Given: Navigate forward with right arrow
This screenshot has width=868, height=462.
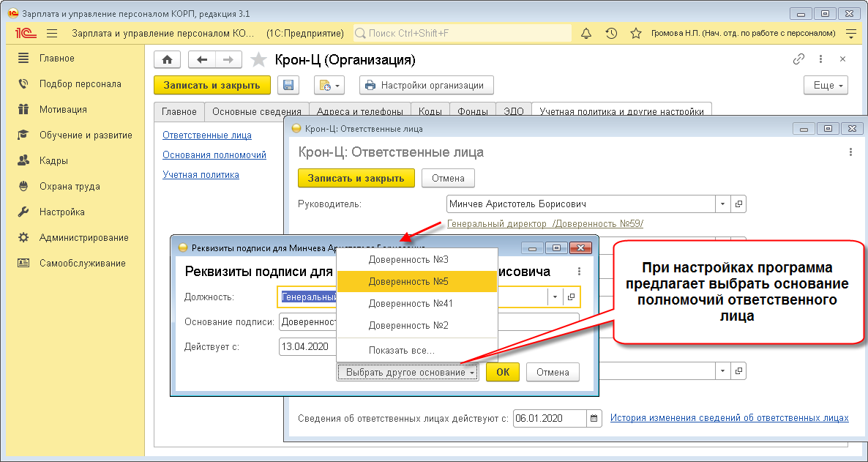Looking at the screenshot, I should click(228, 59).
